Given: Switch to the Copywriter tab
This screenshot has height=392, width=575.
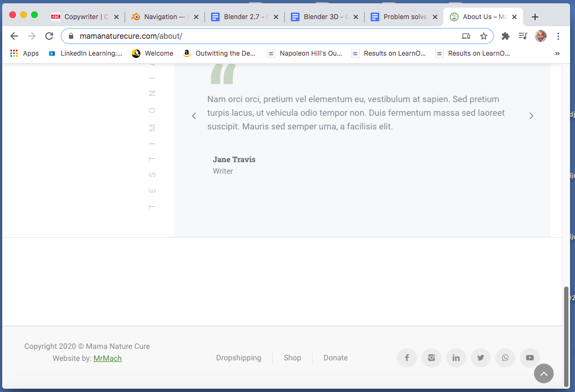Looking at the screenshot, I should 86,17.
